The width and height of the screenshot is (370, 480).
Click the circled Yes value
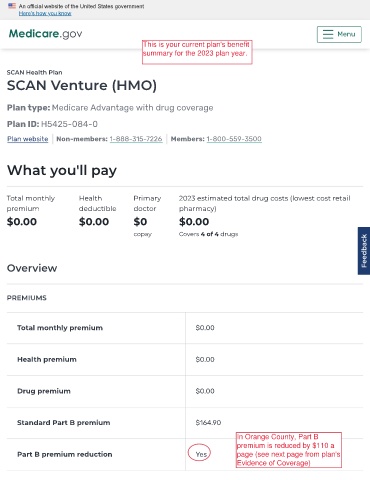point(200,453)
